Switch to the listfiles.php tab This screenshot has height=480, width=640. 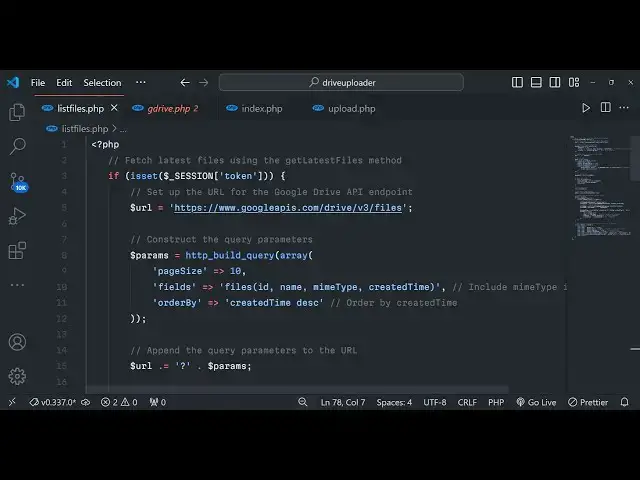(x=80, y=109)
